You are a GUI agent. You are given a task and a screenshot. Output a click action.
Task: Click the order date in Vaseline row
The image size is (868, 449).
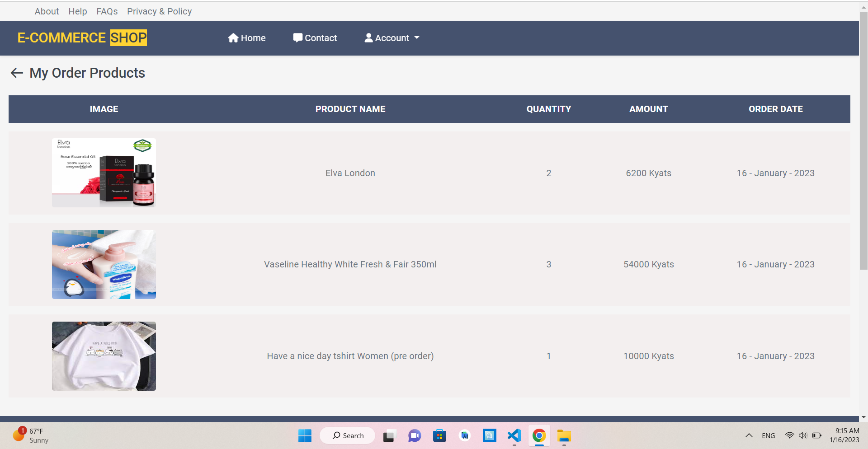776,264
